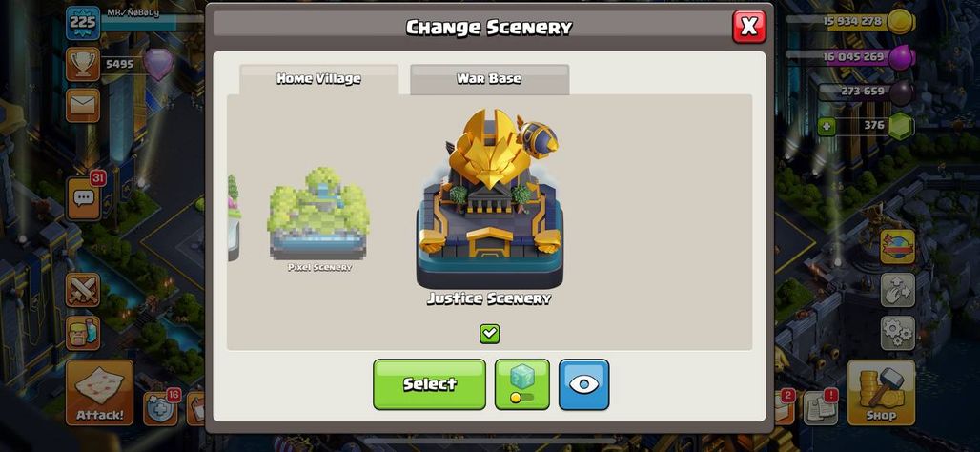Screen dimensions: 980x452
Task: Open the Shop hammer and coins
Action: (x=881, y=392)
